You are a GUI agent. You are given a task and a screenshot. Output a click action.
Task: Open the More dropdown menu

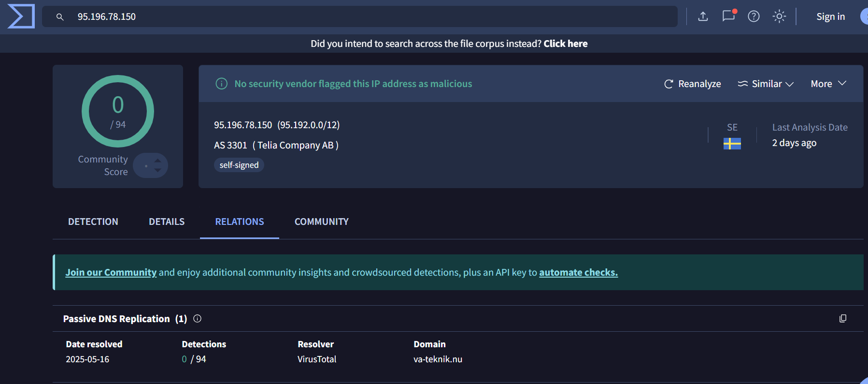[x=828, y=84]
